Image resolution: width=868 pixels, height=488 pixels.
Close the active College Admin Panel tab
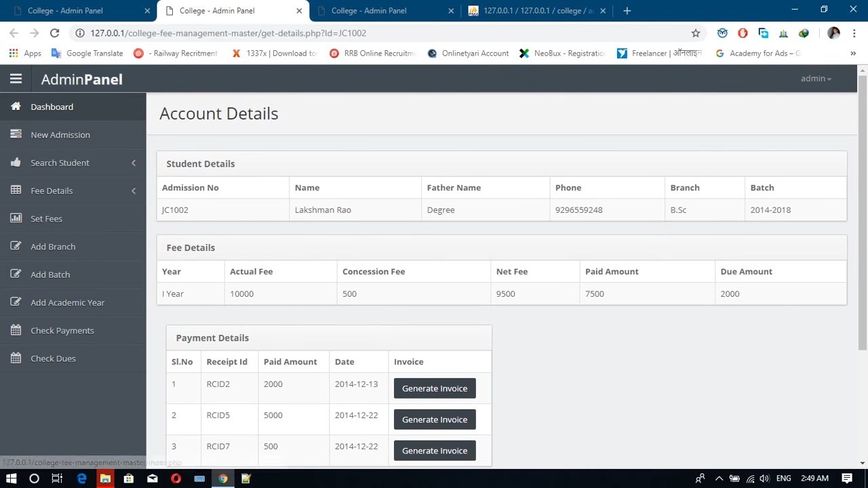tap(299, 11)
